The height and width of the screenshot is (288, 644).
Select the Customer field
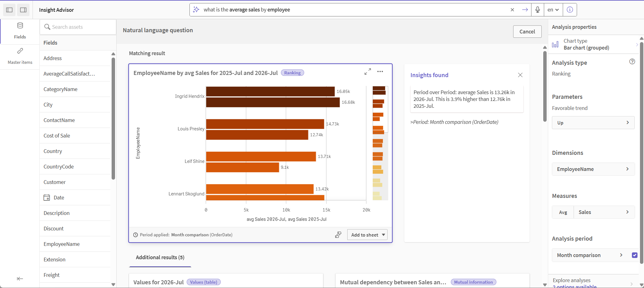[x=75, y=182]
